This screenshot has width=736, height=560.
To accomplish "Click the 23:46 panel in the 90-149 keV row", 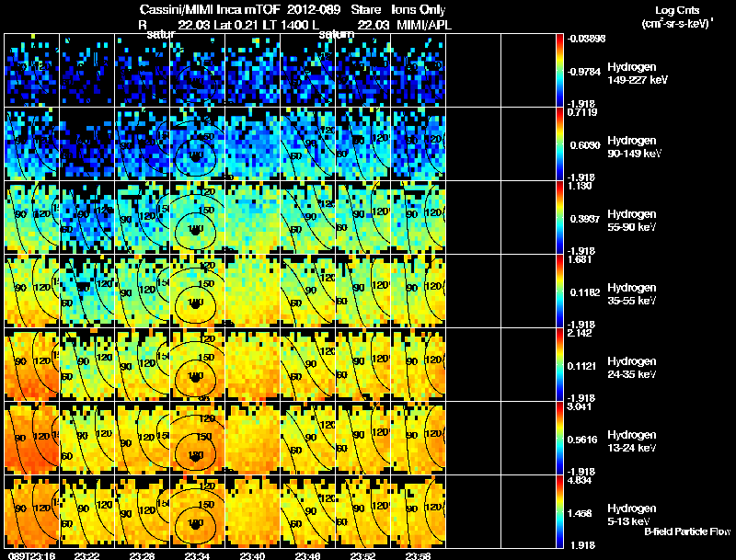I will tap(308, 144).
